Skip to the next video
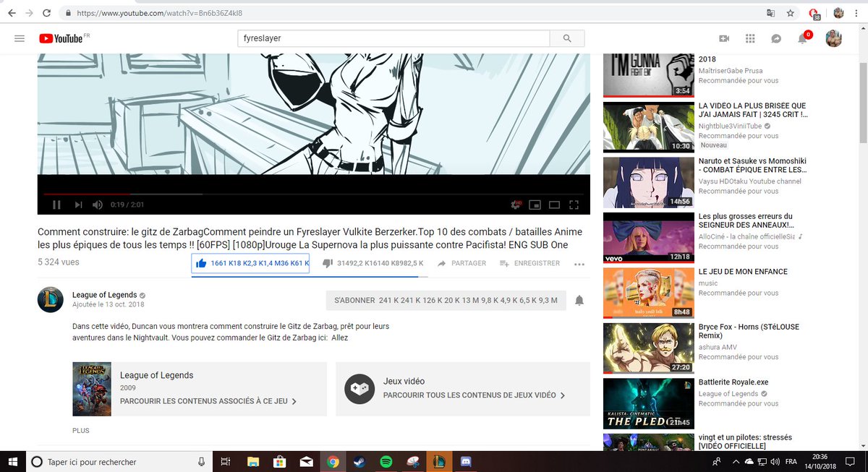868x472 pixels. [x=79, y=205]
